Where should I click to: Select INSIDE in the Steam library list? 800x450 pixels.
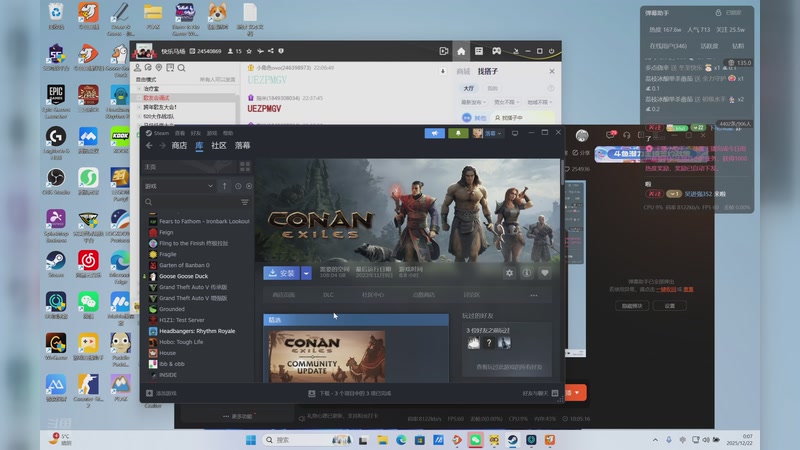pyautogui.click(x=168, y=375)
